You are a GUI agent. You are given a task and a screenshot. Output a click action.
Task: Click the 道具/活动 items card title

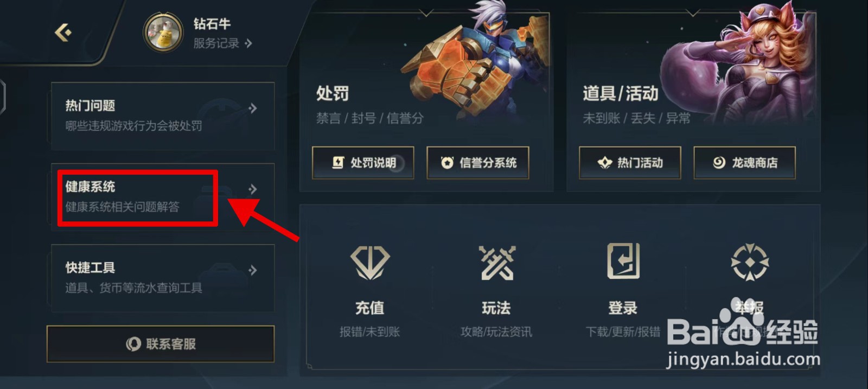[621, 93]
